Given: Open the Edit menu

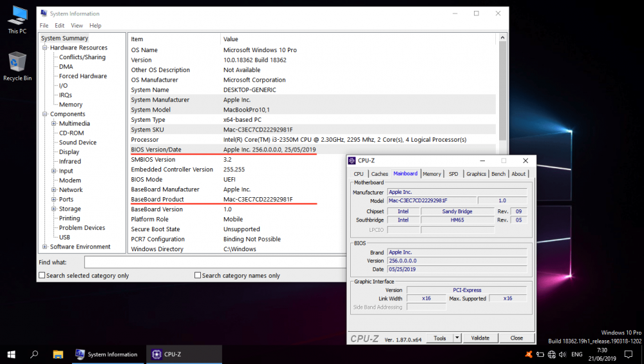Looking at the screenshot, I should (x=59, y=26).
